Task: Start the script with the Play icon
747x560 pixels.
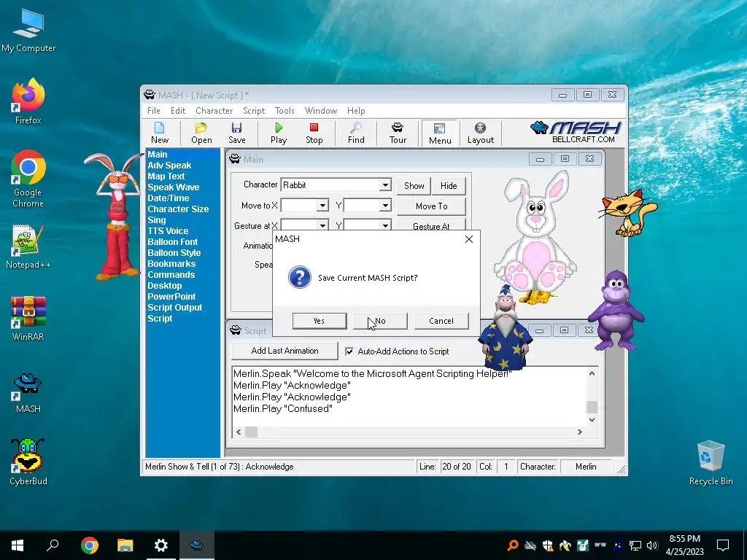Action: click(x=279, y=133)
